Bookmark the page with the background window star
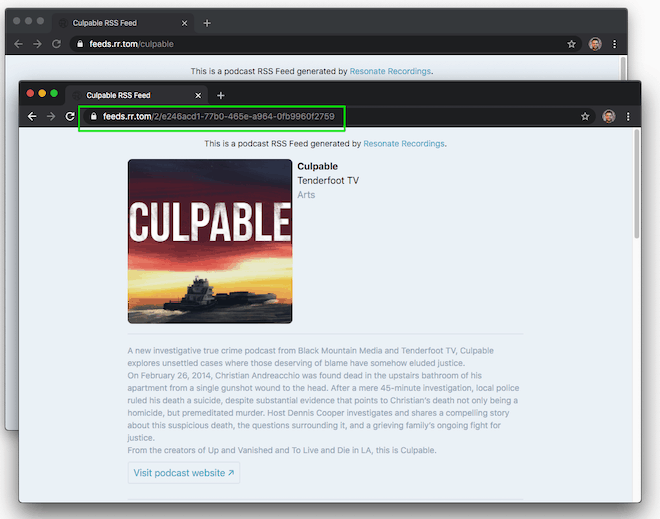660x519 pixels. (571, 44)
